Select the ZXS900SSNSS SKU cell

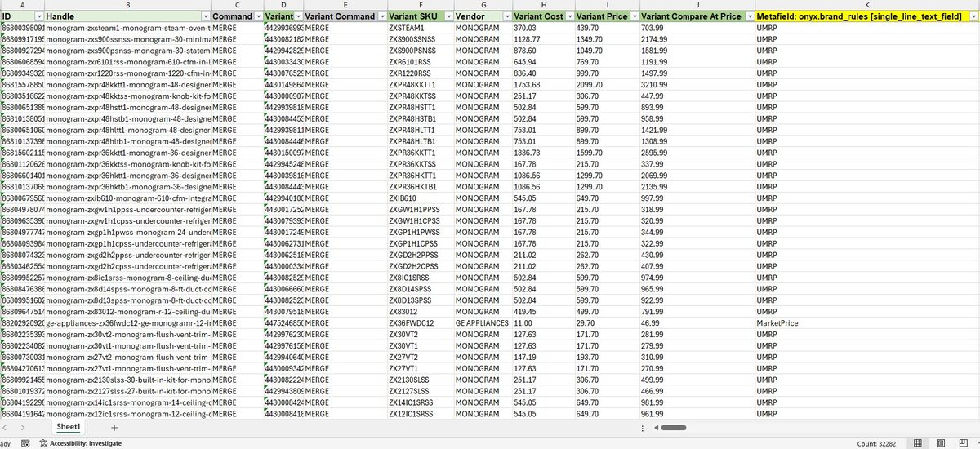pos(420,39)
